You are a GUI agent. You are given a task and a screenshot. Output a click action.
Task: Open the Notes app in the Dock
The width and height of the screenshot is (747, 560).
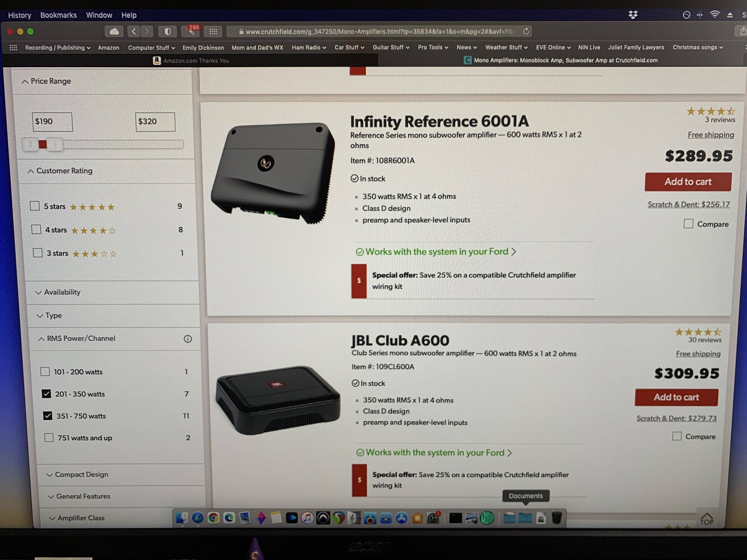[276, 517]
